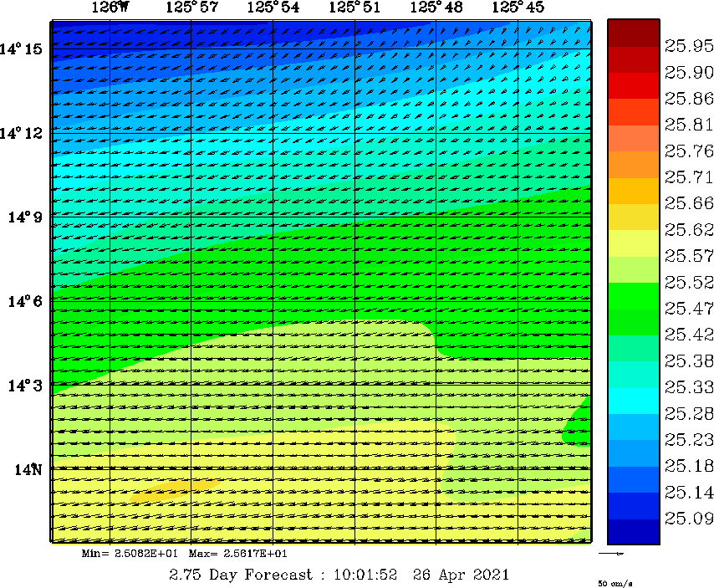Click the 14N latitude label
This screenshot has height=588, width=714.
pyautogui.click(x=28, y=469)
